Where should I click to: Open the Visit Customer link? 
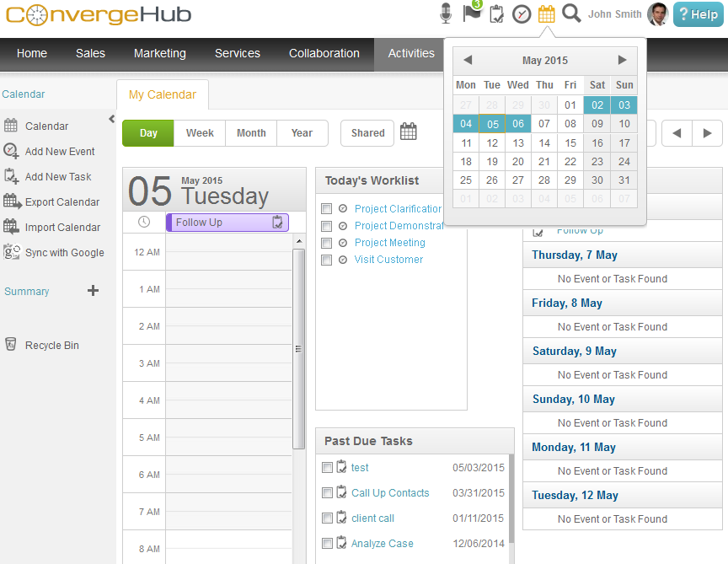pos(388,259)
